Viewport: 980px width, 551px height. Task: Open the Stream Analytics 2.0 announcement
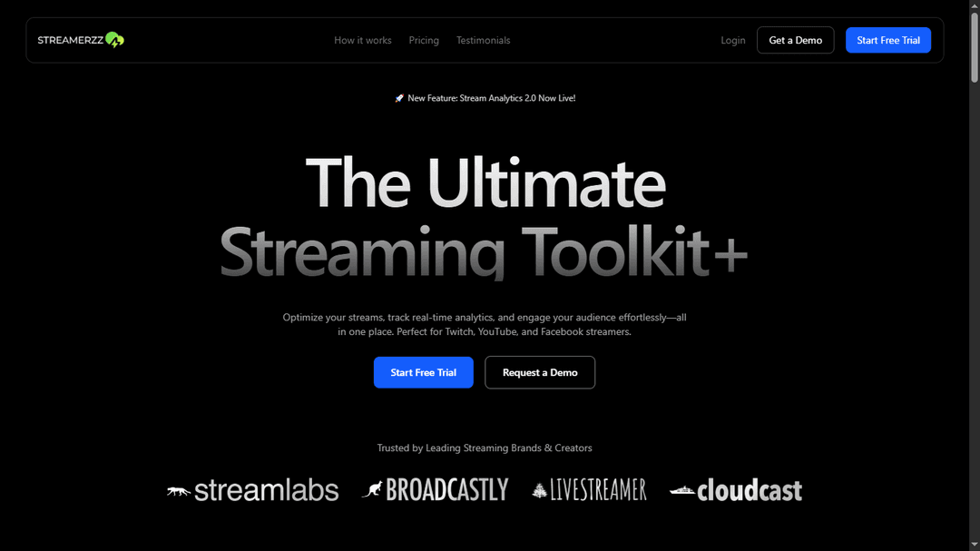click(x=485, y=98)
